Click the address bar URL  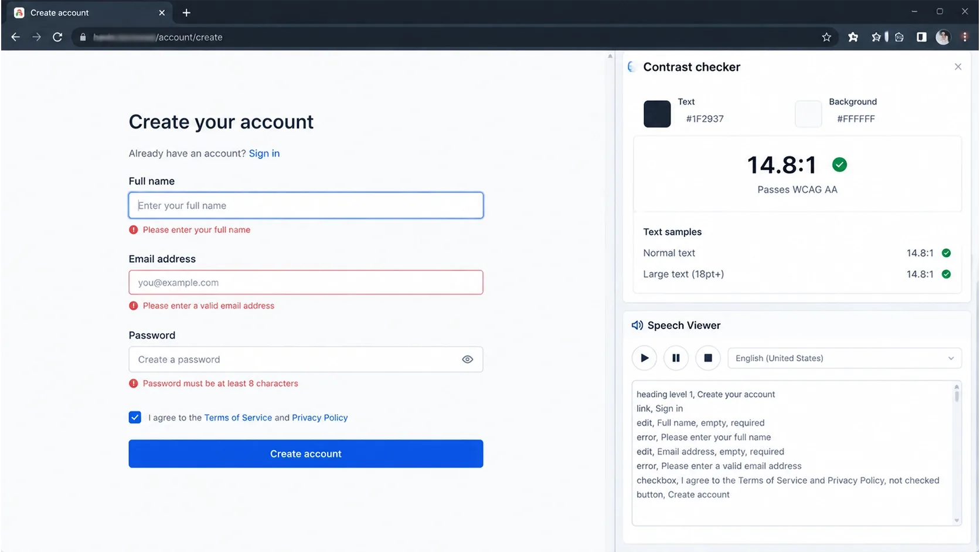click(x=158, y=37)
